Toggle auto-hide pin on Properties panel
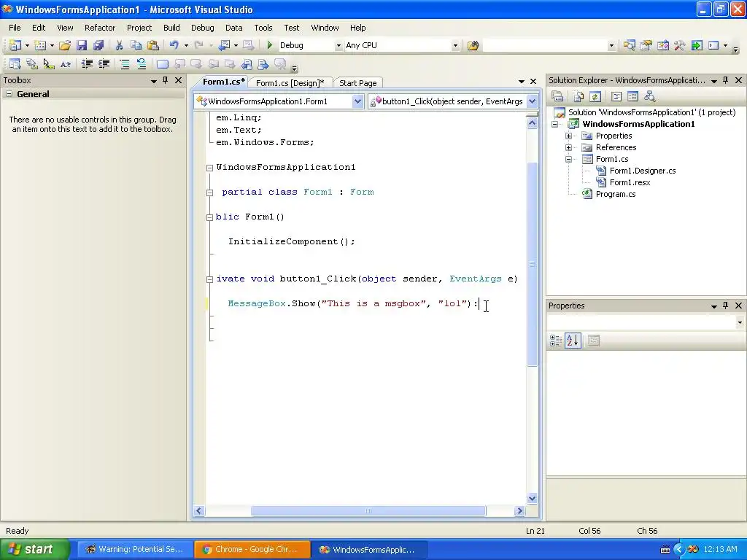 pos(726,306)
